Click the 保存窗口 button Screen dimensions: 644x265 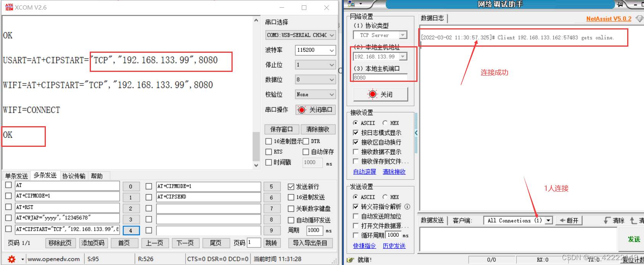pyautogui.click(x=282, y=129)
